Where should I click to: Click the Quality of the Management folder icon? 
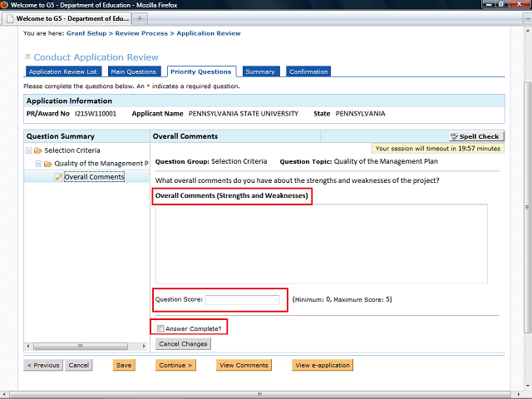[48, 164]
